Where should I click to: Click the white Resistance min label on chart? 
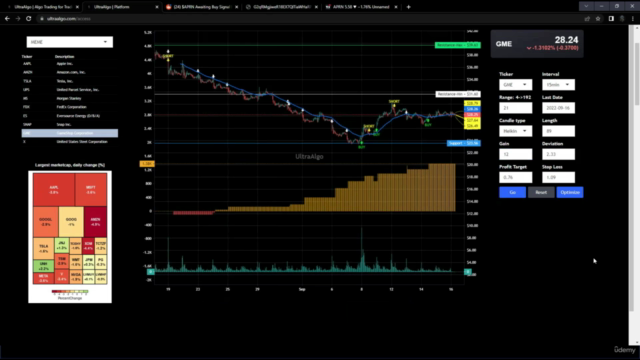pos(458,94)
